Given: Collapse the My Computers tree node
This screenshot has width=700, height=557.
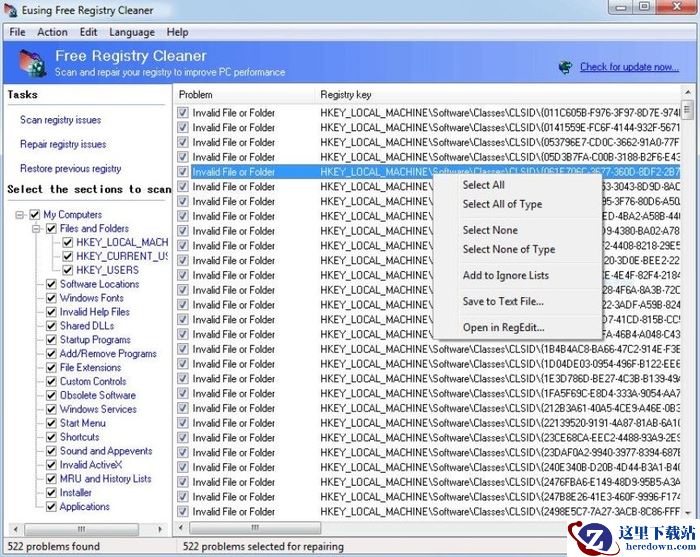Looking at the screenshot, I should pyautogui.click(x=20, y=215).
